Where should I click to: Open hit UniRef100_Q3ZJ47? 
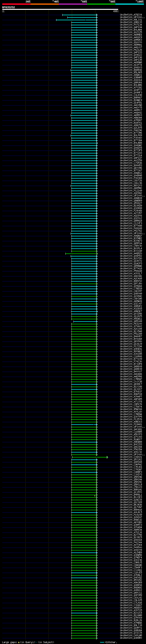(x=131, y=304)
